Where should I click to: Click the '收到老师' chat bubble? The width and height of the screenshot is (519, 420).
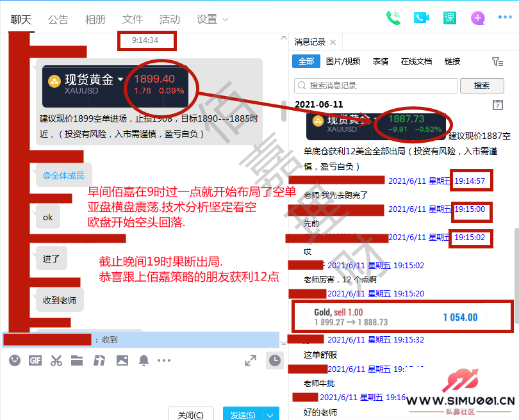[x=60, y=300]
